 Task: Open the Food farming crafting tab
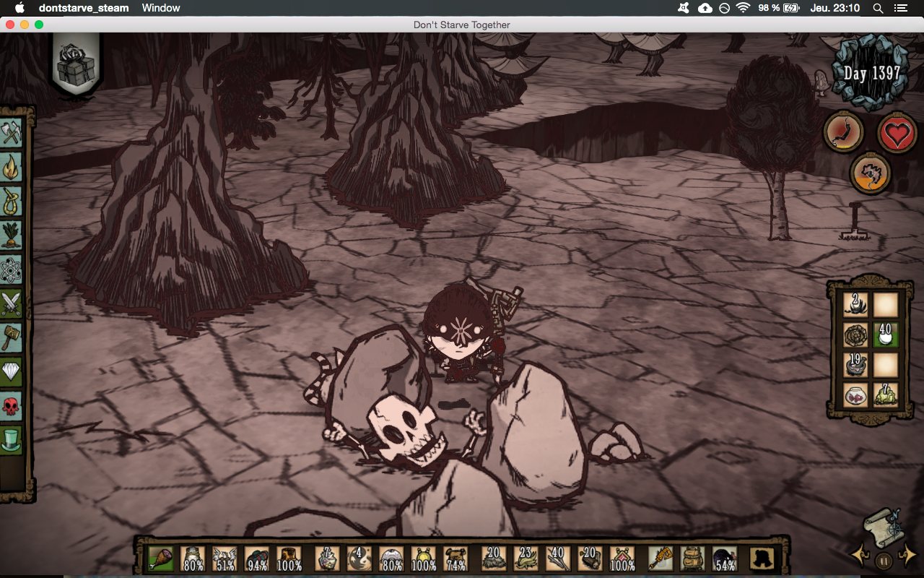click(x=12, y=236)
